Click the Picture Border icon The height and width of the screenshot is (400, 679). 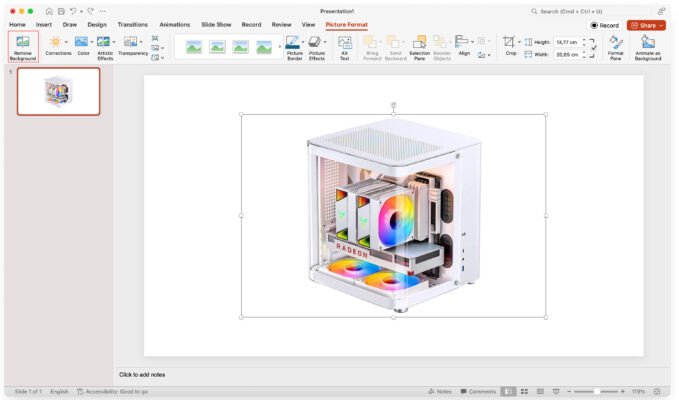pos(293,42)
